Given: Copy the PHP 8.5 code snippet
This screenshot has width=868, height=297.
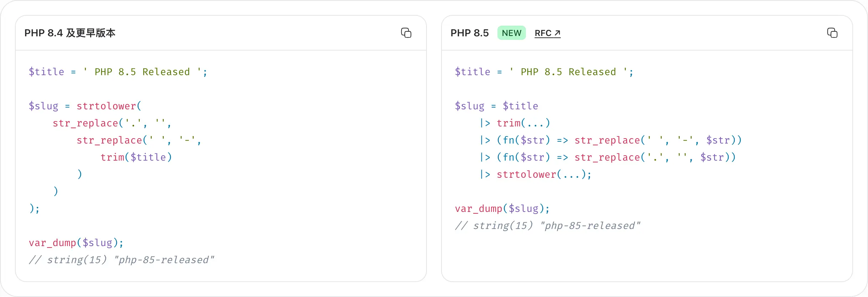Looking at the screenshot, I should pos(832,33).
